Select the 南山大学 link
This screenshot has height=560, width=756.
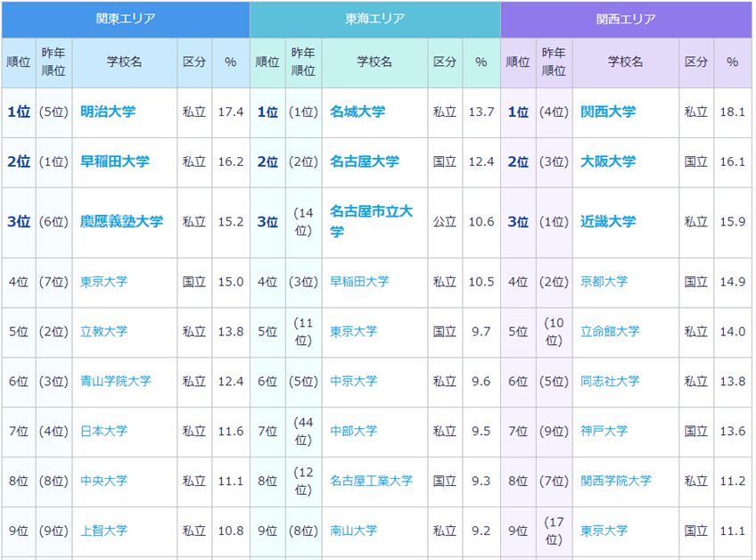click(x=353, y=531)
